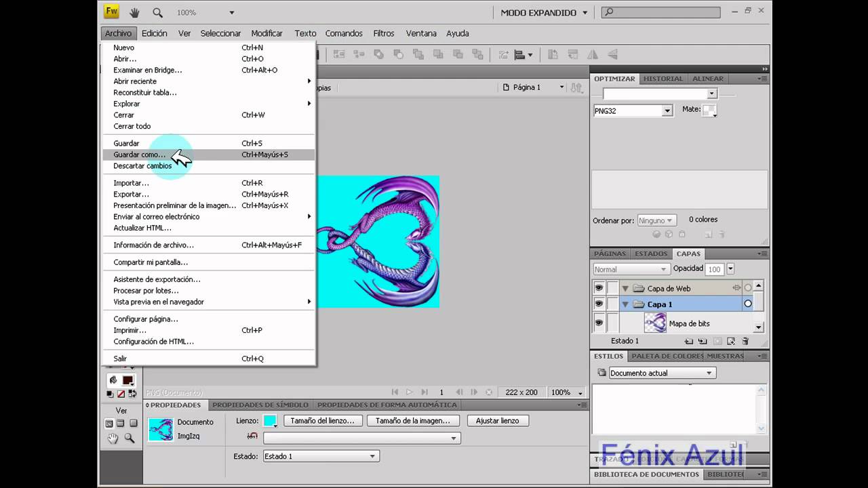Image resolution: width=868 pixels, height=488 pixels.
Task: Collapse the Capa de Web layer triangle
Action: pyautogui.click(x=625, y=289)
